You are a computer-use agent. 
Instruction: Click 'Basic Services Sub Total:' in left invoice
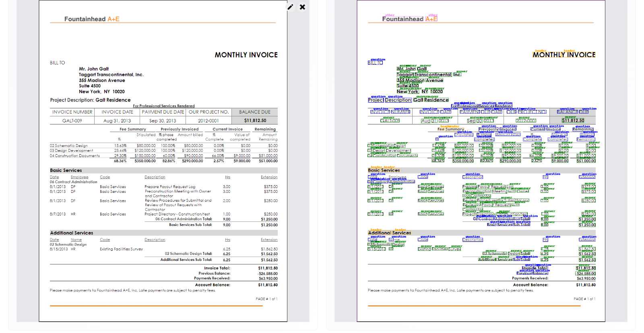click(x=190, y=225)
